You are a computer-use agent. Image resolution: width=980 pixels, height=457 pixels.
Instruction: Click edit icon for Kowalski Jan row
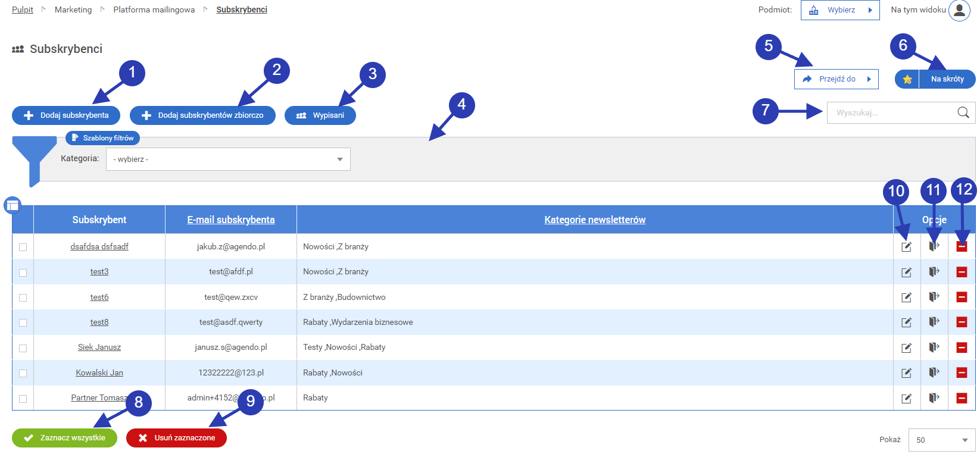pos(906,373)
